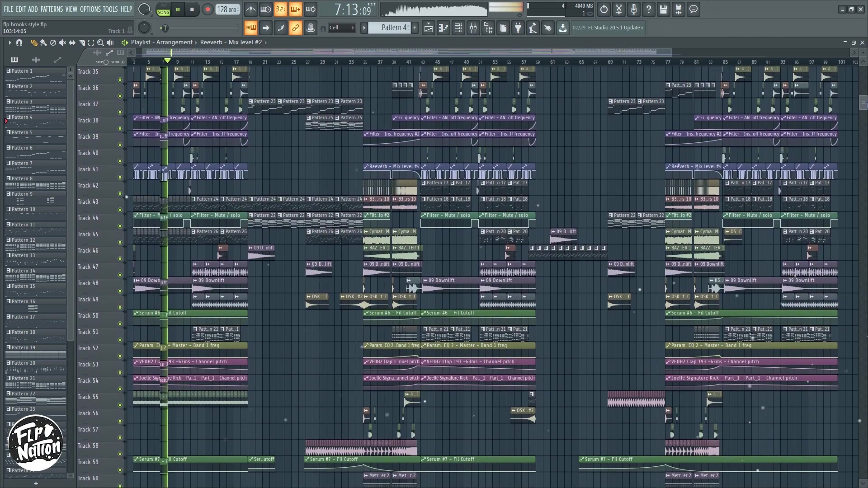The height and width of the screenshot is (488, 868).
Task: Open the ADD menu
Action: [x=33, y=9]
